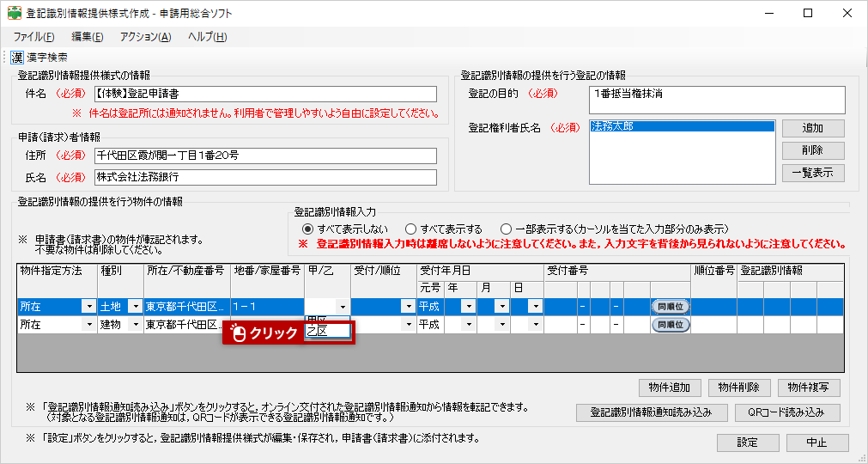The height and width of the screenshot is (464, 868).
Task: Select the すべて表示しない radio option
Action: pos(345,229)
